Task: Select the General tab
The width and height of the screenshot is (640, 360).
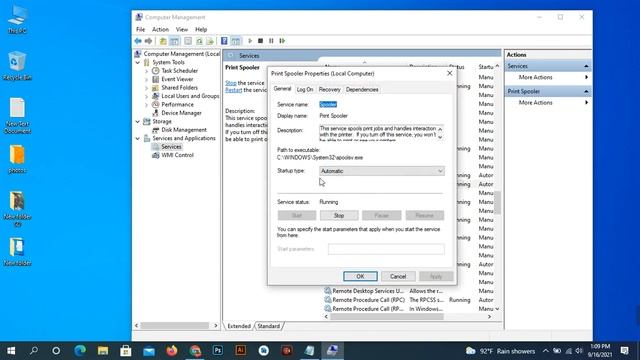Action: (x=282, y=89)
